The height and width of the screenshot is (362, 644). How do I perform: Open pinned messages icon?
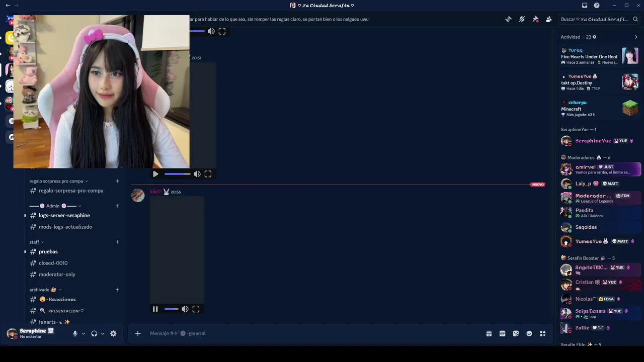[535, 19]
